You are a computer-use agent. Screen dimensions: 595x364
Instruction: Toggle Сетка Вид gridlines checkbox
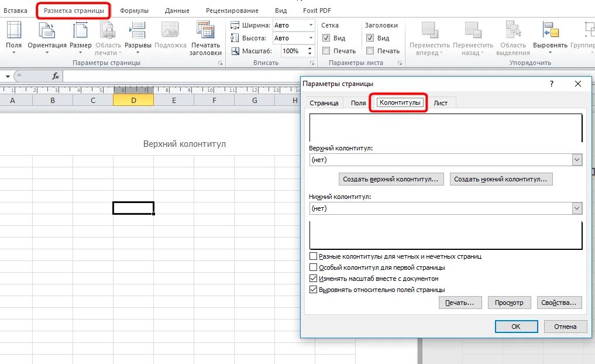click(326, 38)
